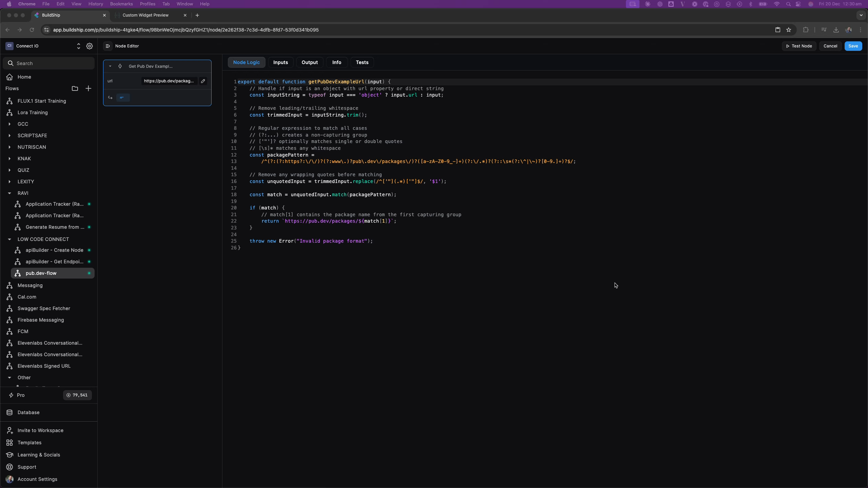Screen dimensions: 868x488
Task: Create a new flow with the plus icon
Action: coord(88,88)
